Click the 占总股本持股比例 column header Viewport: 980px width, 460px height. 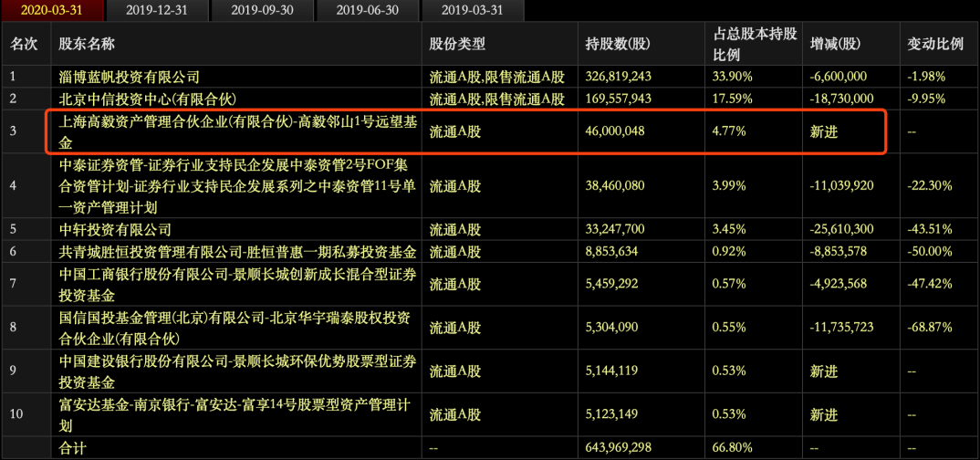click(x=755, y=45)
